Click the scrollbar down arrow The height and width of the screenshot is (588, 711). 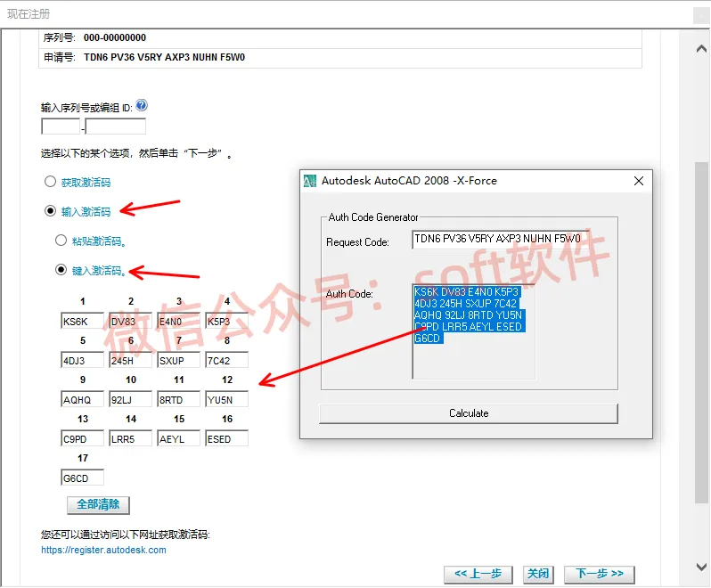click(x=701, y=567)
